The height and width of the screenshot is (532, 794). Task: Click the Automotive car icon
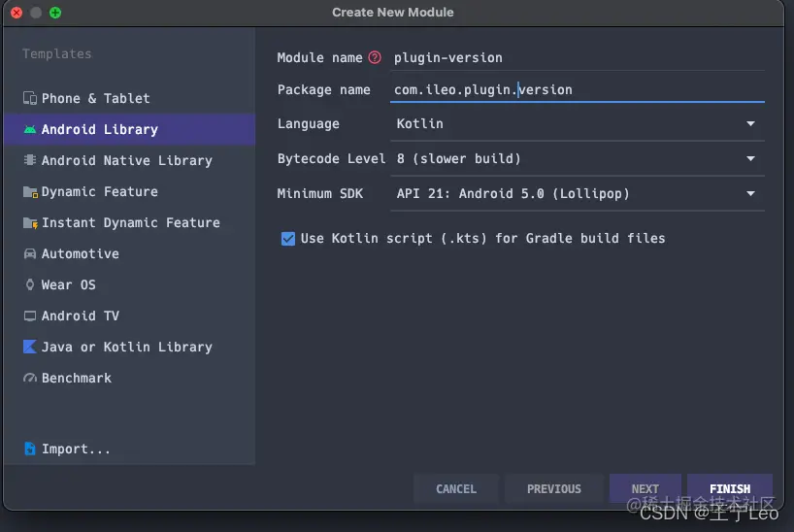coord(30,253)
